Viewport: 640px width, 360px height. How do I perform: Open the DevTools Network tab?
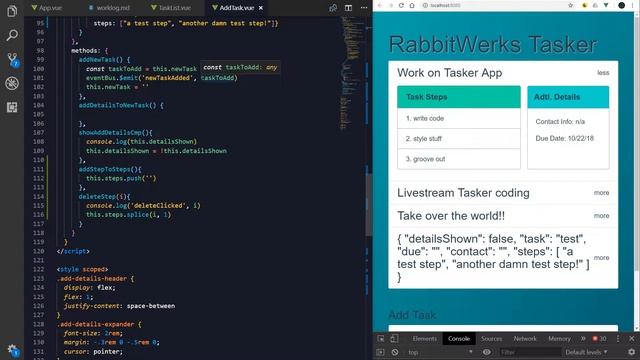525,339
